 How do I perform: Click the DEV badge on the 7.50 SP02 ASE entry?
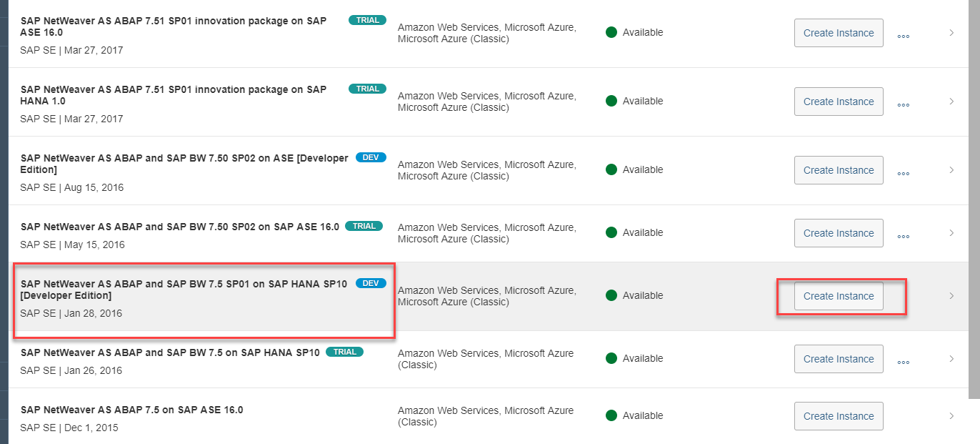click(371, 157)
